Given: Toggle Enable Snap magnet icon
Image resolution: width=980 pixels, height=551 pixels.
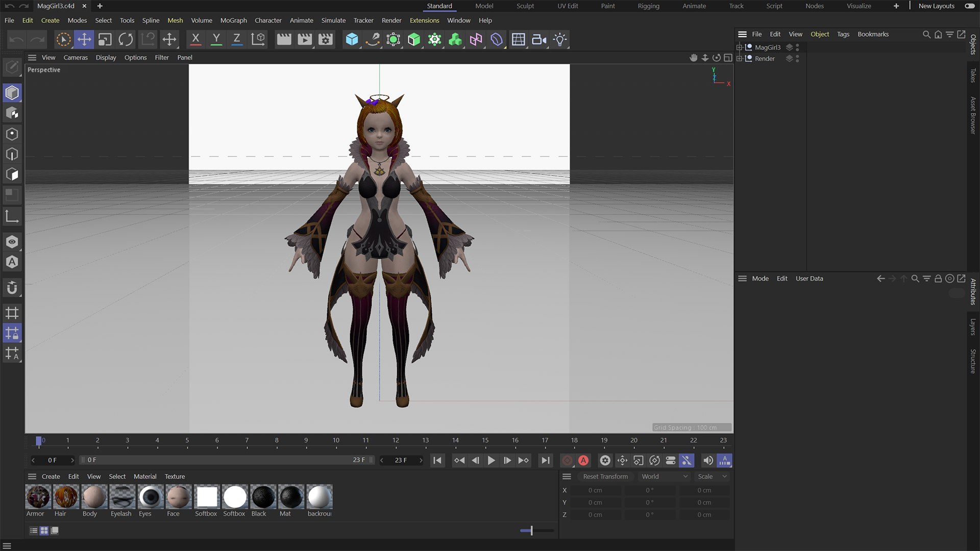Looking at the screenshot, I should click(x=12, y=288).
